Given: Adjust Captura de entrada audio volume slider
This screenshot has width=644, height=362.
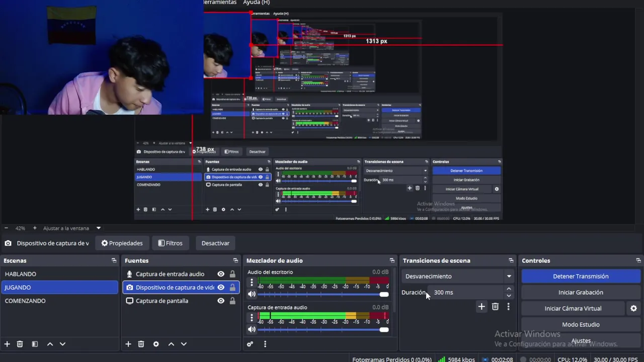Looking at the screenshot, I should (x=323, y=329).
